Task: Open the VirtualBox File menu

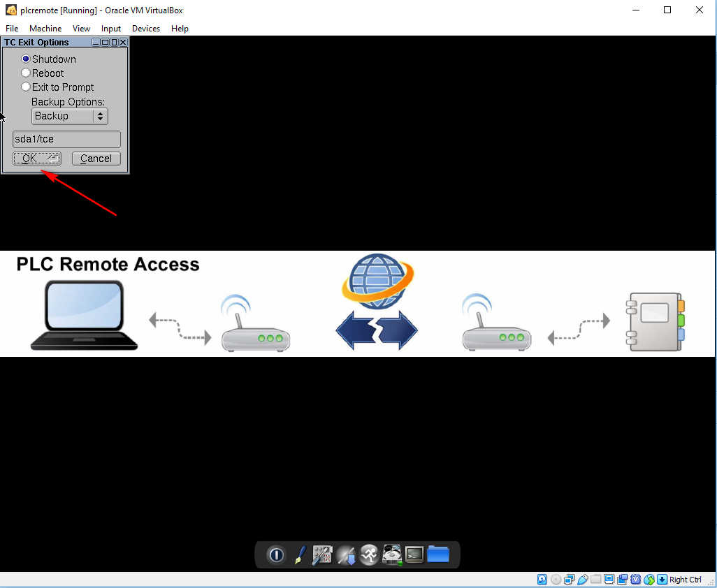Action: click(x=12, y=29)
